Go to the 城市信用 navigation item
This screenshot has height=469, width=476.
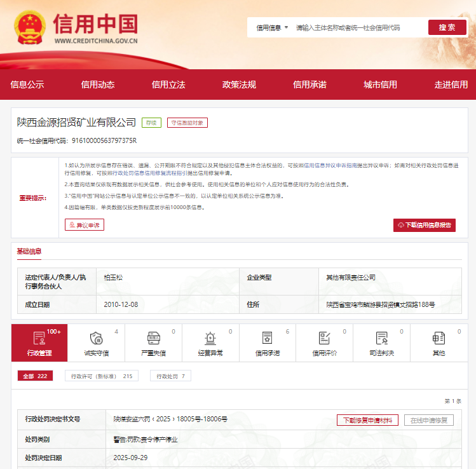(380, 85)
